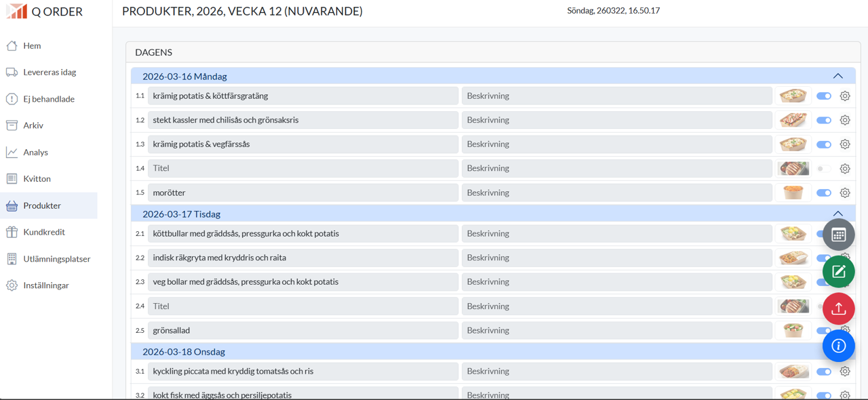868x400 pixels.
Task: Click the Analys chart icon
Action: (12, 152)
